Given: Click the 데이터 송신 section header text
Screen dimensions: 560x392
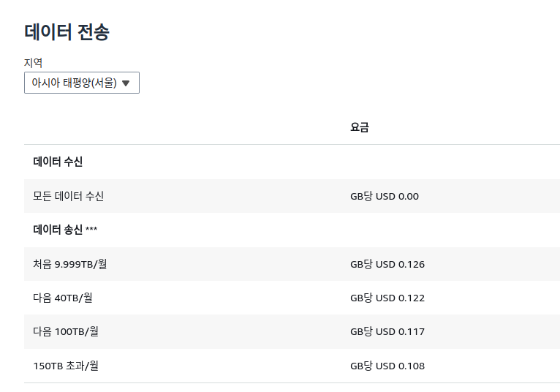Looking at the screenshot, I should [x=58, y=230].
